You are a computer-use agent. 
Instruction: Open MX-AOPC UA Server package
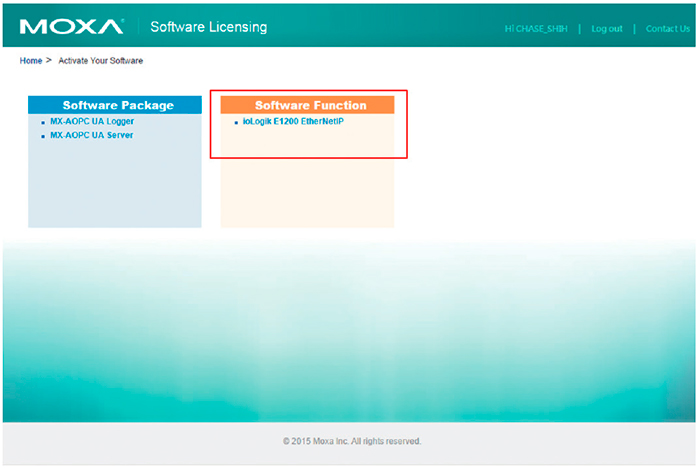92,134
